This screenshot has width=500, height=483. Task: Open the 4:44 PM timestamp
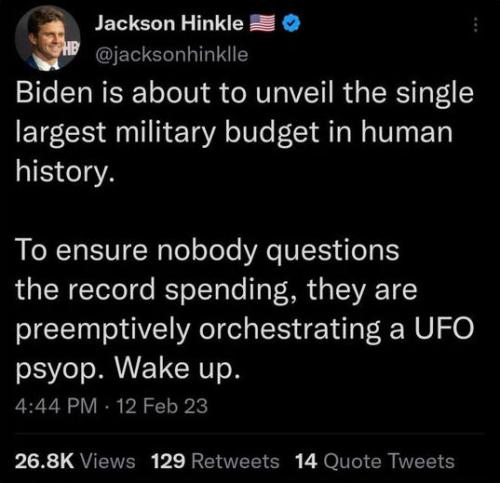coord(56,406)
